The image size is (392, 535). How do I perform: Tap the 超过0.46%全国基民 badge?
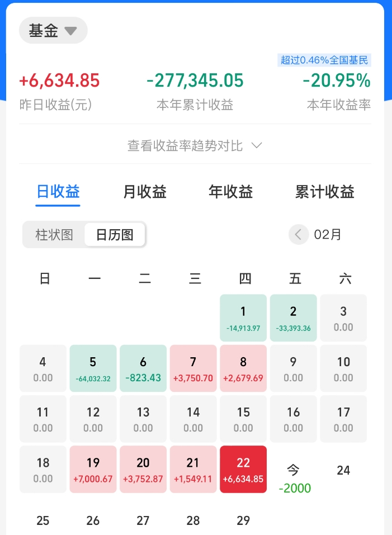point(324,60)
